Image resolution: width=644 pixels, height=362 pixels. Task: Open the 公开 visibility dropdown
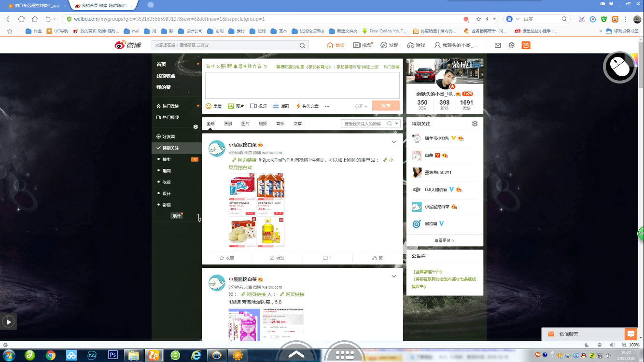(361, 106)
